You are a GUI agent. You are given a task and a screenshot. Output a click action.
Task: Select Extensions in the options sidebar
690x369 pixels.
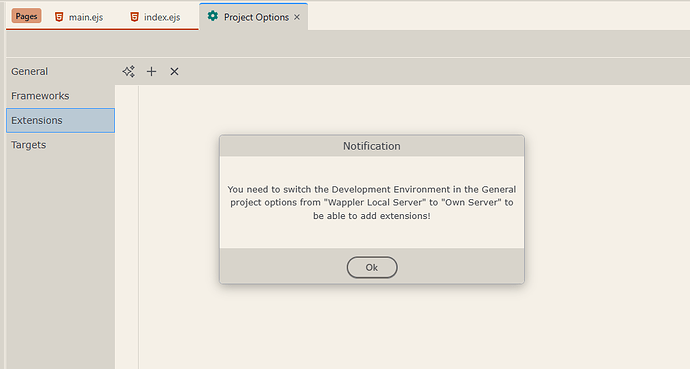point(60,121)
